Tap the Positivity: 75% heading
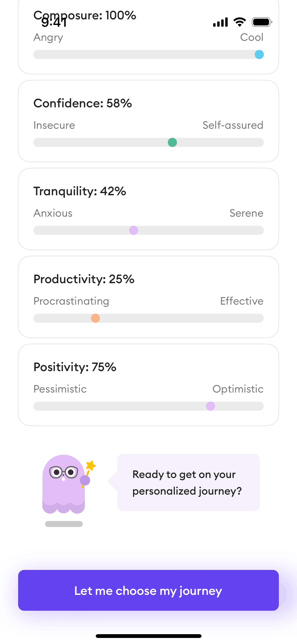Screen dimensions: 297x644 point(75,367)
